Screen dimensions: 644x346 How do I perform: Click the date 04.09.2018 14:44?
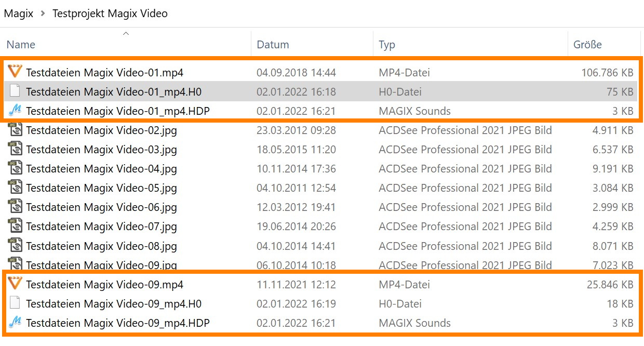point(296,72)
